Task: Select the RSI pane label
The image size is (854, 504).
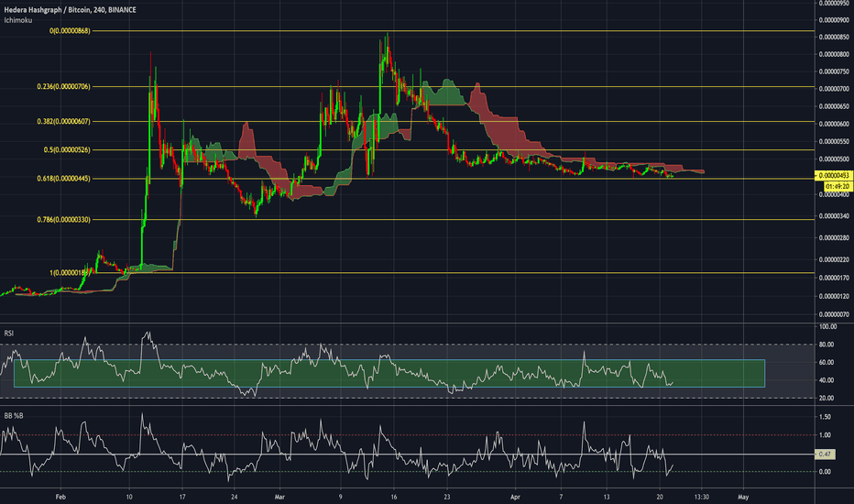Action: (x=9, y=333)
